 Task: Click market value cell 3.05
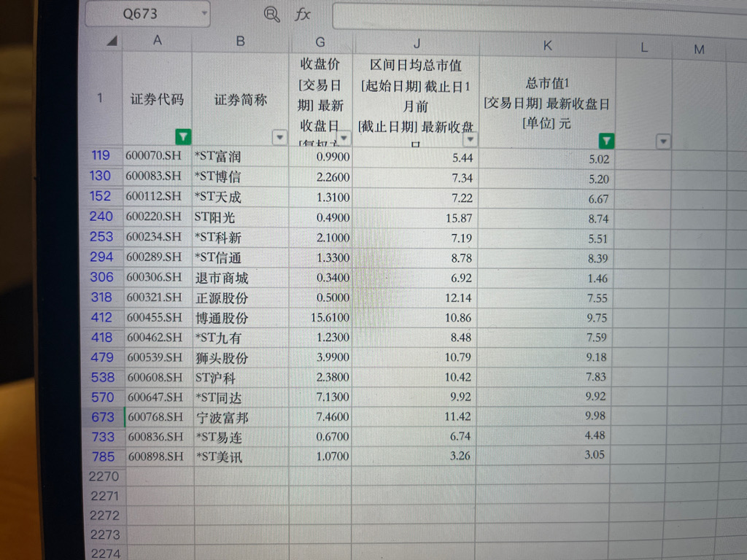point(543,455)
